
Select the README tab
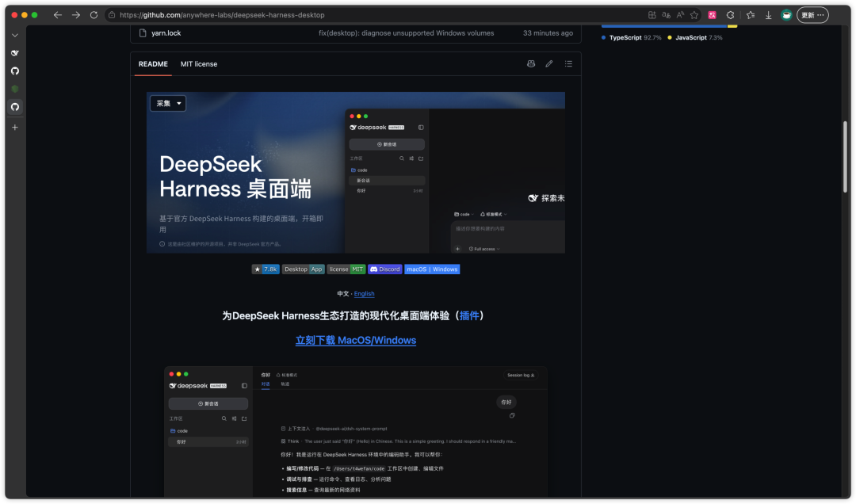[153, 64]
